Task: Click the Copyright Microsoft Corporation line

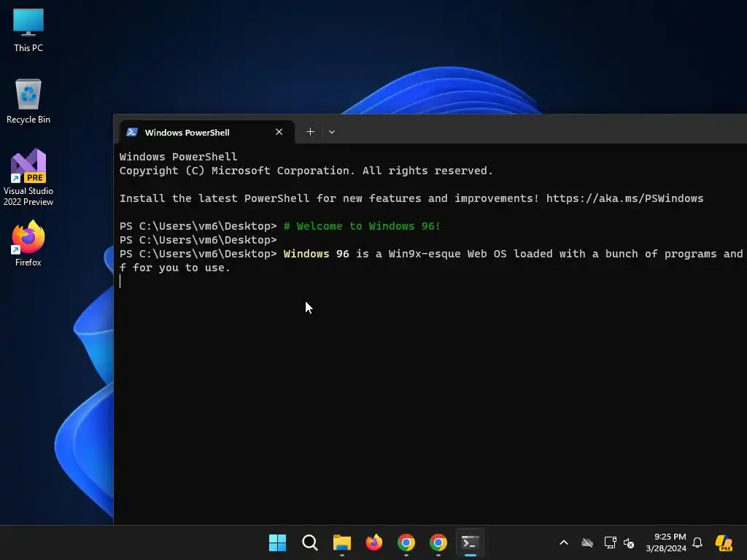Action: coord(306,171)
